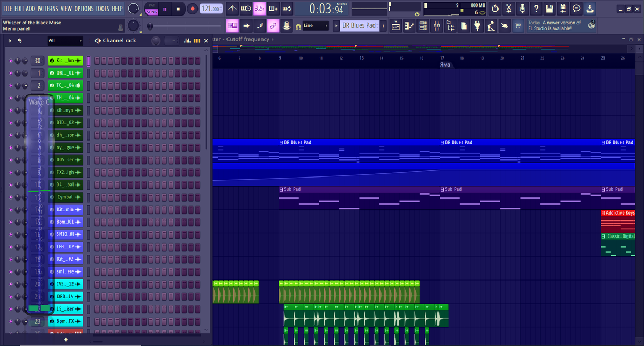Click the tempo 121.000 field
Image resolution: width=644 pixels, height=346 pixels.
[x=212, y=9]
